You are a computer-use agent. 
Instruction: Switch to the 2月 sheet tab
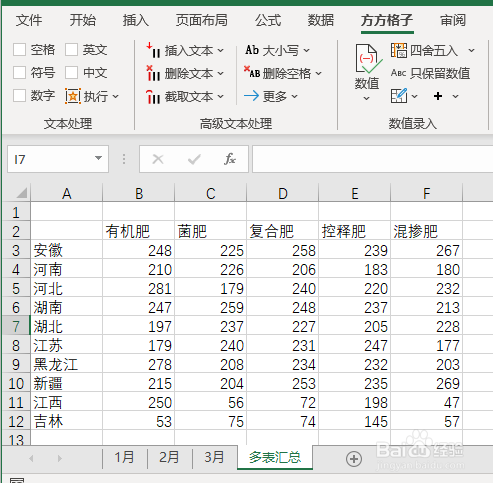[x=169, y=457]
